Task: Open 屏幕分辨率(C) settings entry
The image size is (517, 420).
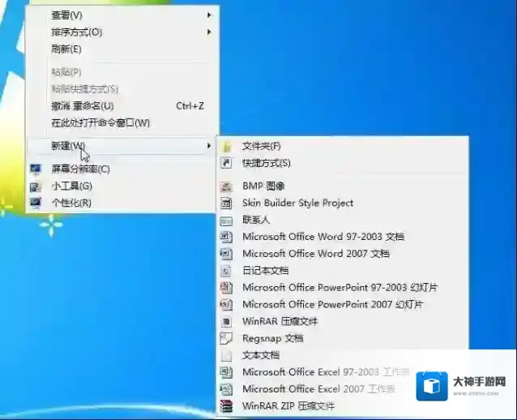Action: pyautogui.click(x=122, y=169)
